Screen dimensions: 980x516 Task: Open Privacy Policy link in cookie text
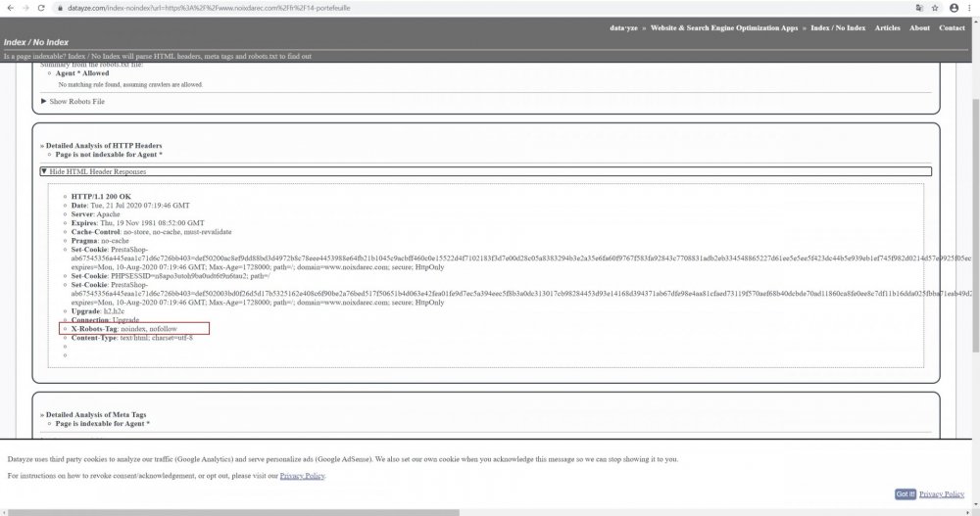tap(302, 476)
